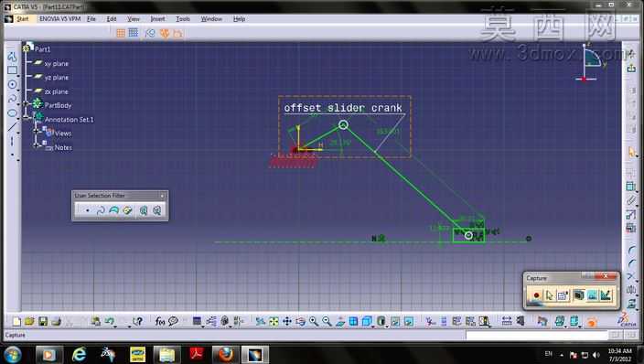644x364 pixels.
Task: Toggle Dimensional Constraints icon in Sketch tools
Action: pos(177,33)
